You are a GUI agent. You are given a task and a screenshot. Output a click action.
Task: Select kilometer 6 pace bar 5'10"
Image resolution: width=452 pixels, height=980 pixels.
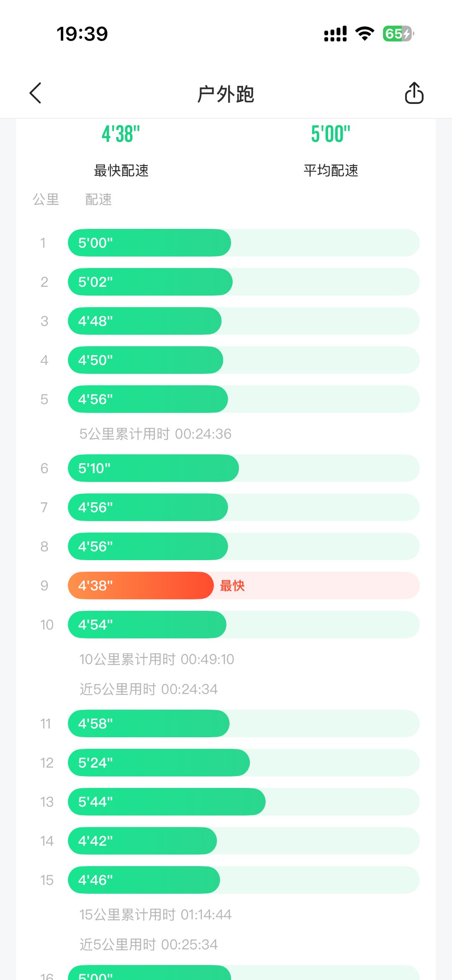(153, 468)
